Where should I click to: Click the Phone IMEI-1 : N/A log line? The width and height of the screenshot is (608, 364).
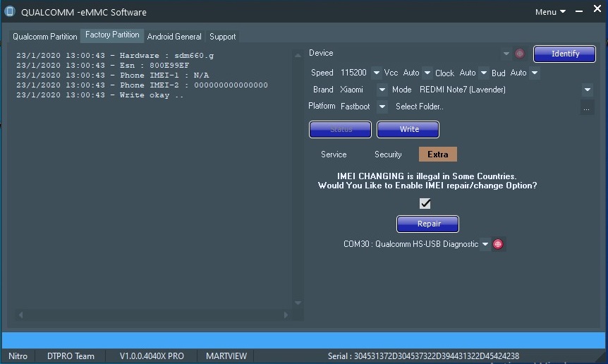112,75
